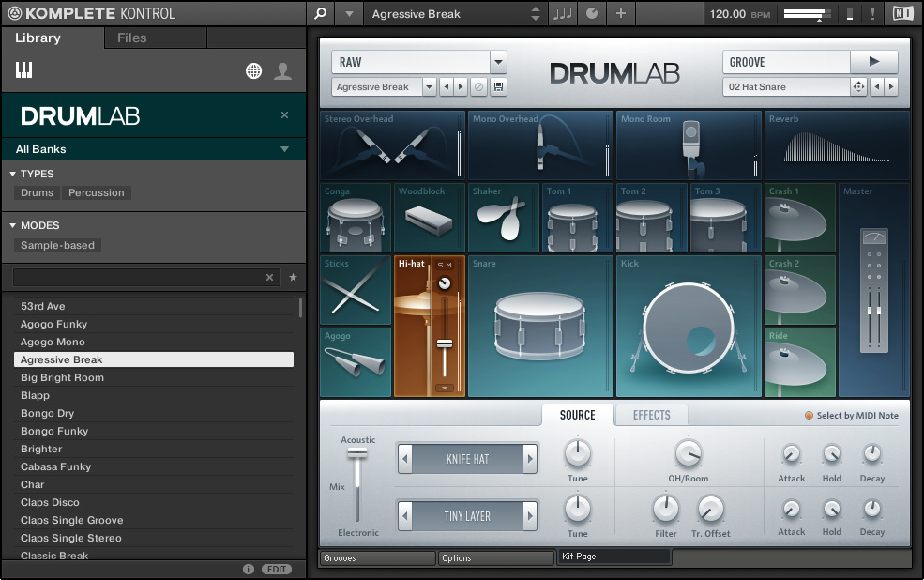This screenshot has width=924, height=580.
Task: Open the Agressive Break kit preset dropdown arrow
Action: click(429, 87)
